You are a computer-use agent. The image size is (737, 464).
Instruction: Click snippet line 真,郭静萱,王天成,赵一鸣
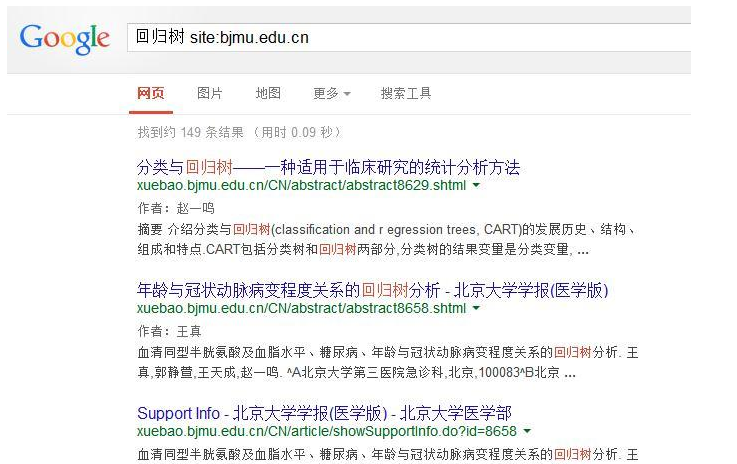356,372
